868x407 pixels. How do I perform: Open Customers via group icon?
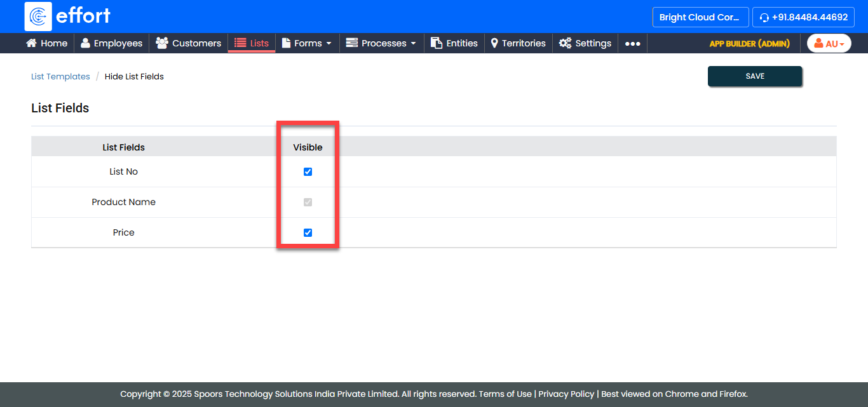click(162, 43)
